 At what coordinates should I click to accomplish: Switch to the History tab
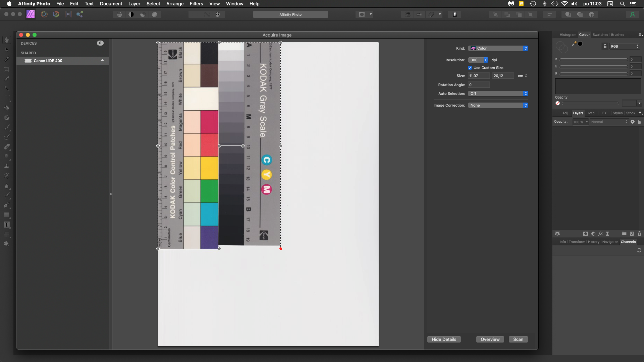click(x=593, y=242)
